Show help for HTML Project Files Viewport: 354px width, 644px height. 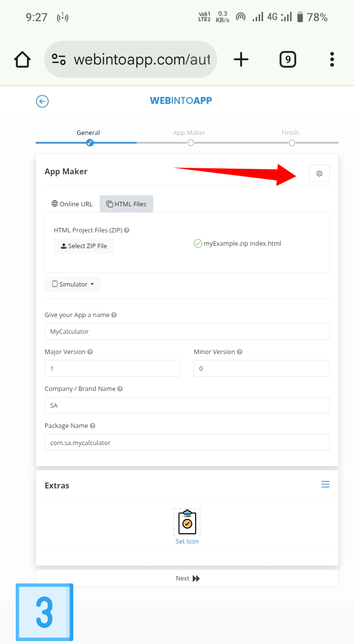tap(127, 230)
